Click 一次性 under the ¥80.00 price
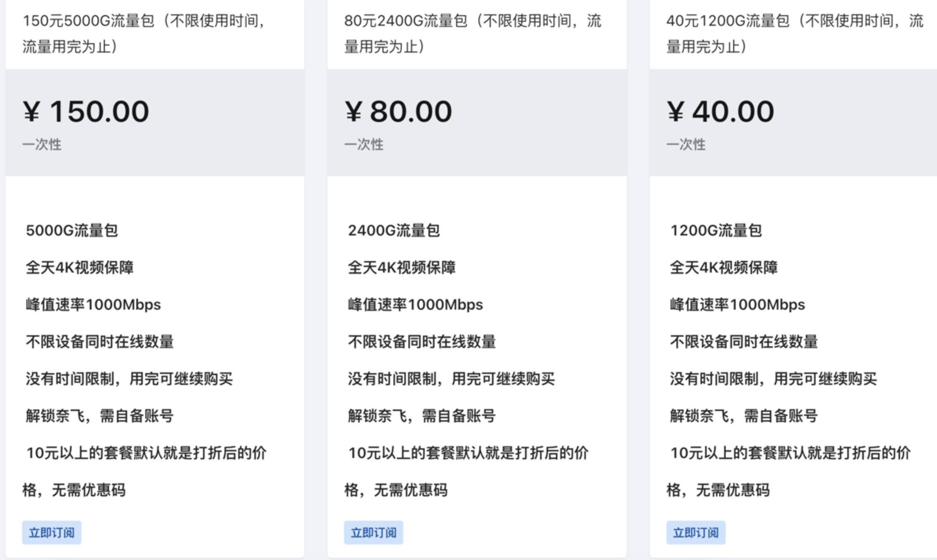The image size is (937, 560). tap(363, 144)
